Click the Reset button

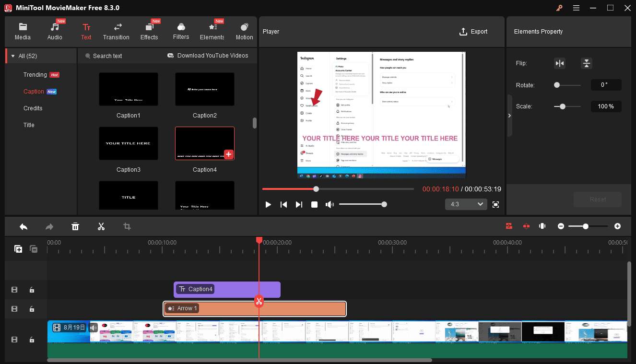pyautogui.click(x=598, y=200)
